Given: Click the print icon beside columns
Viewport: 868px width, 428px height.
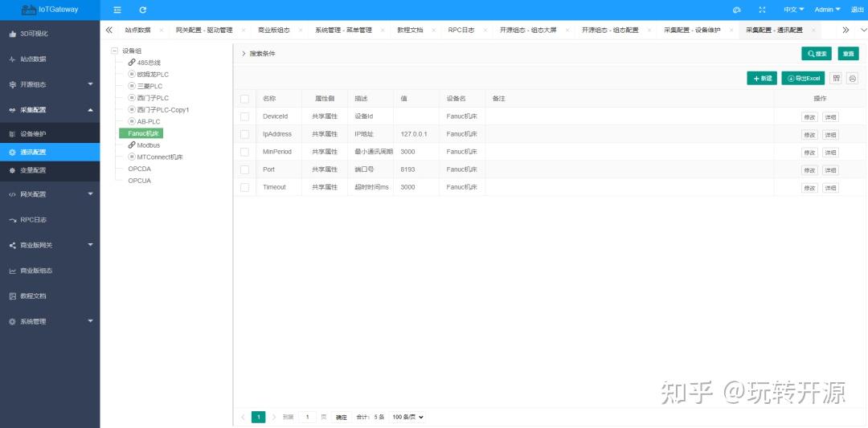Looking at the screenshot, I should [x=853, y=79].
